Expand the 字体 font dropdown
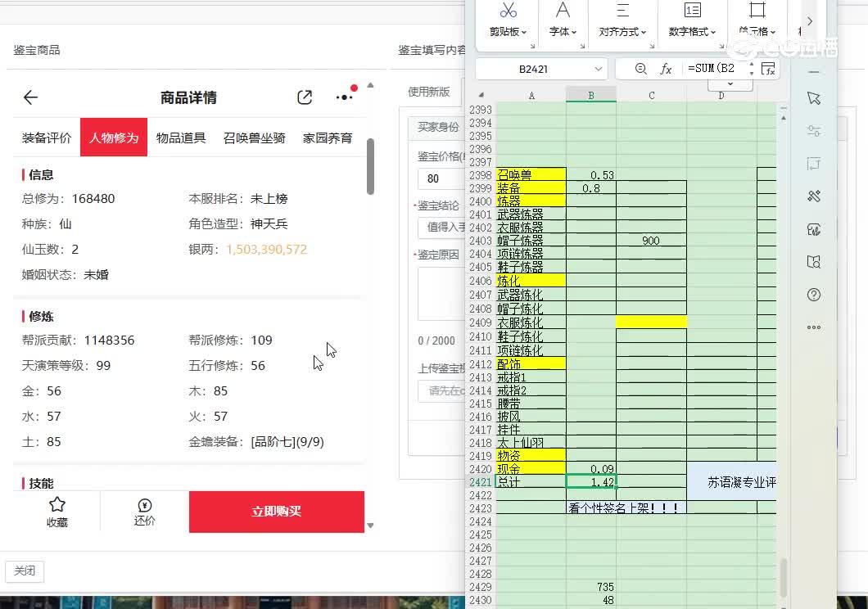Viewport: 868px width, 609px height. (563, 32)
